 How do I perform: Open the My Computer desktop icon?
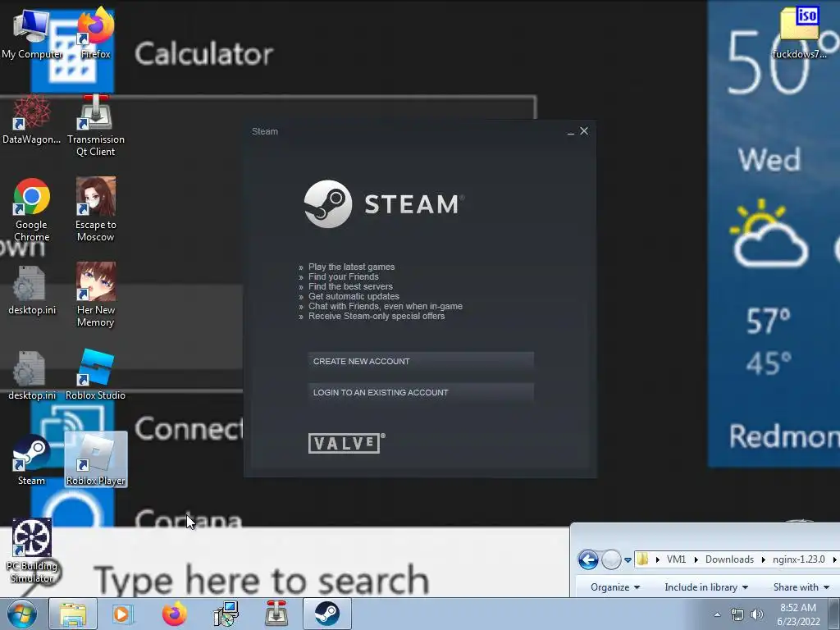[32, 33]
